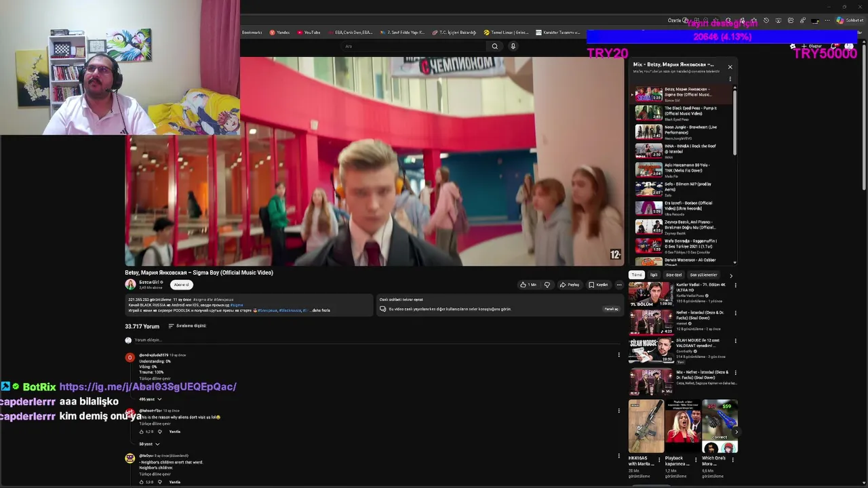868x488 pixels.
Task: Expand the 496 yanıt replies
Action: click(151, 399)
